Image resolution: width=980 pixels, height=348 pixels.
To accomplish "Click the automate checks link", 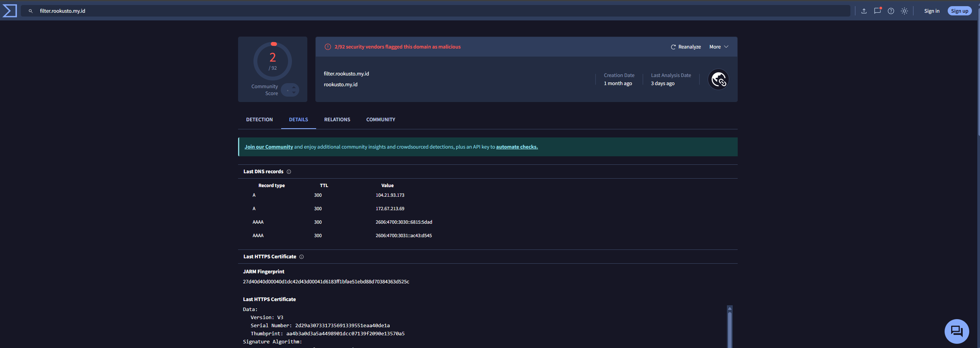I will 517,147.
